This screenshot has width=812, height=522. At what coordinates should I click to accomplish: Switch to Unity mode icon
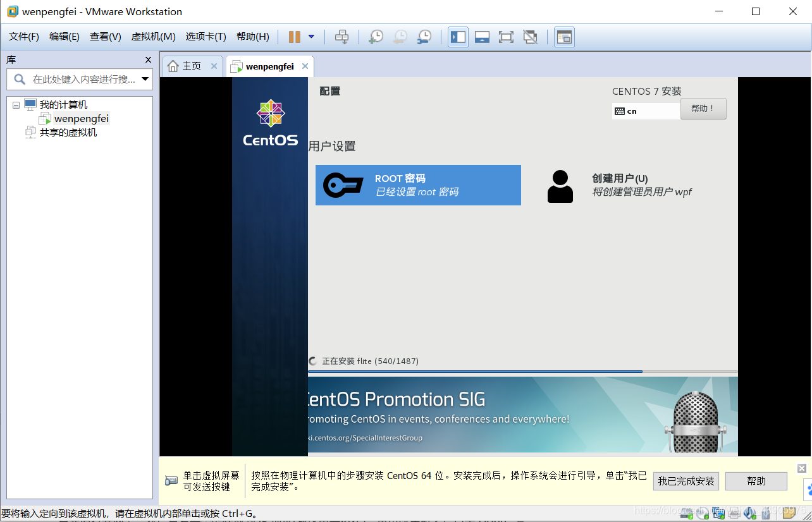[530, 37]
